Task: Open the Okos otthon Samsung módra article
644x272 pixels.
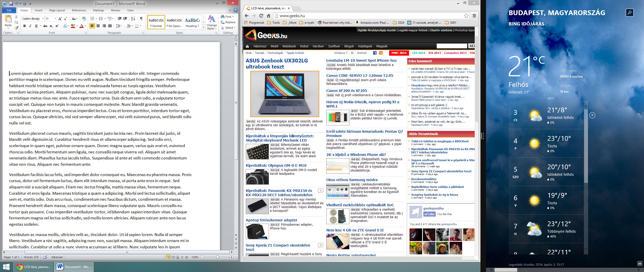Action: (x=352, y=180)
